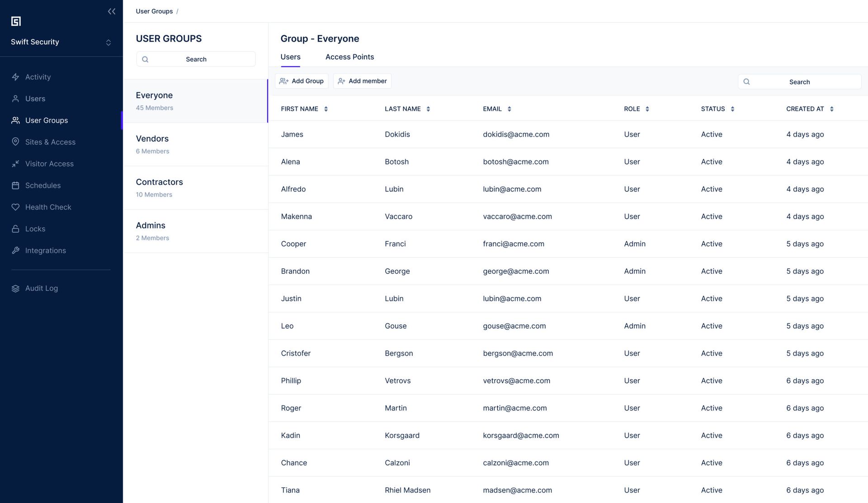Open the Schedules menu item
The image size is (868, 503).
click(42, 185)
